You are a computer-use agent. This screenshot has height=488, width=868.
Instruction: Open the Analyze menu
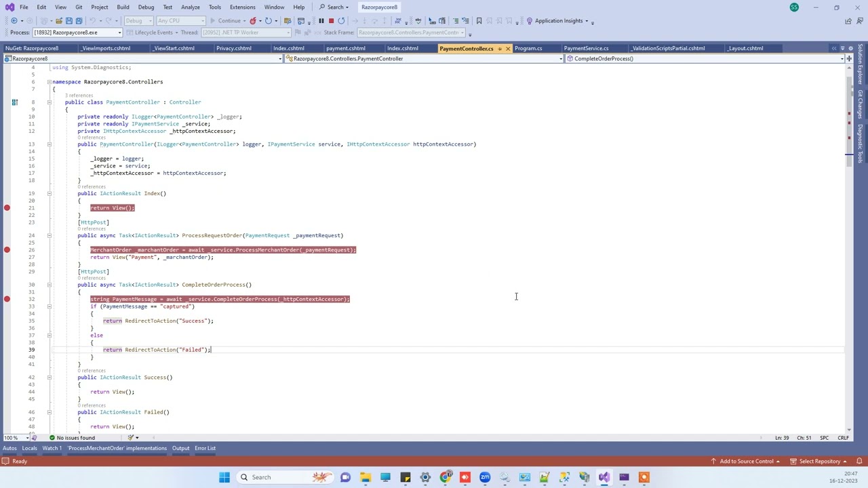(191, 7)
